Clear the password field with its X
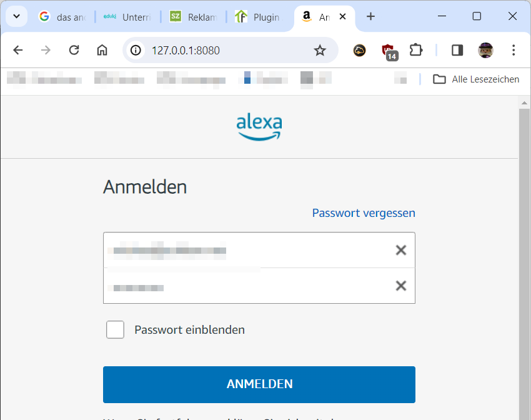Screen dimensions: 531x420 tap(401, 286)
